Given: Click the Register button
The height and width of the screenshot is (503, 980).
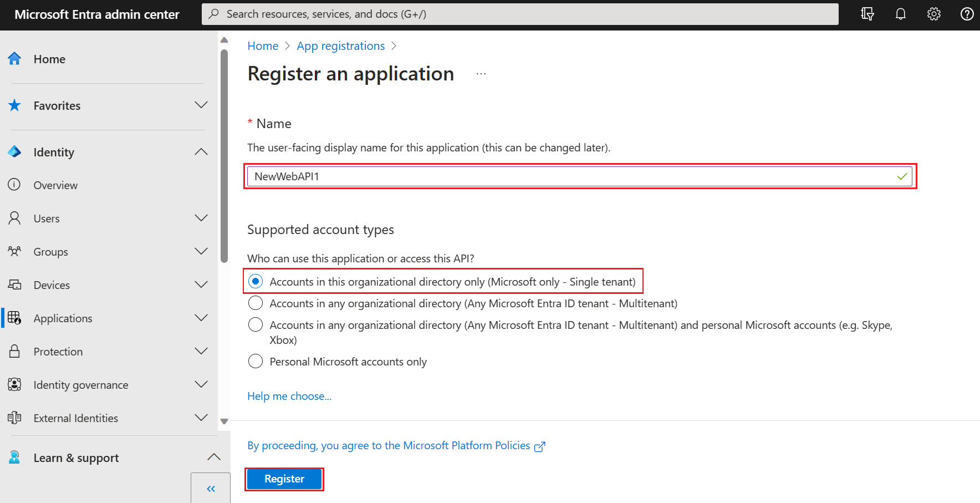Looking at the screenshot, I should click(284, 479).
